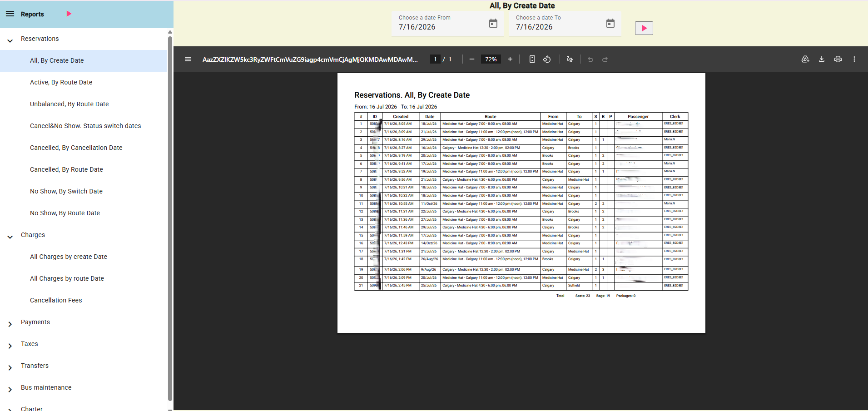Screen dimensions: 868x411
Task: Expand the Payments section
Action: coord(10,324)
